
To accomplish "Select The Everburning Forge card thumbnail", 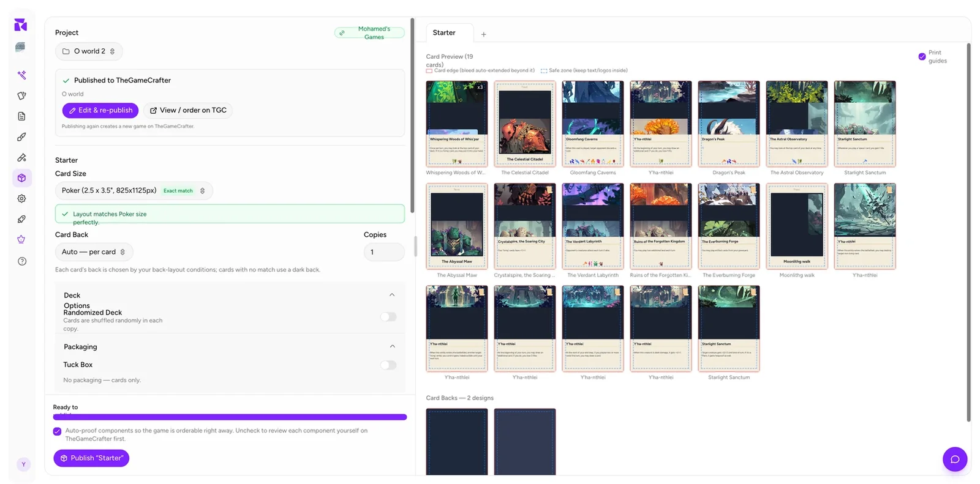I will coord(729,226).
